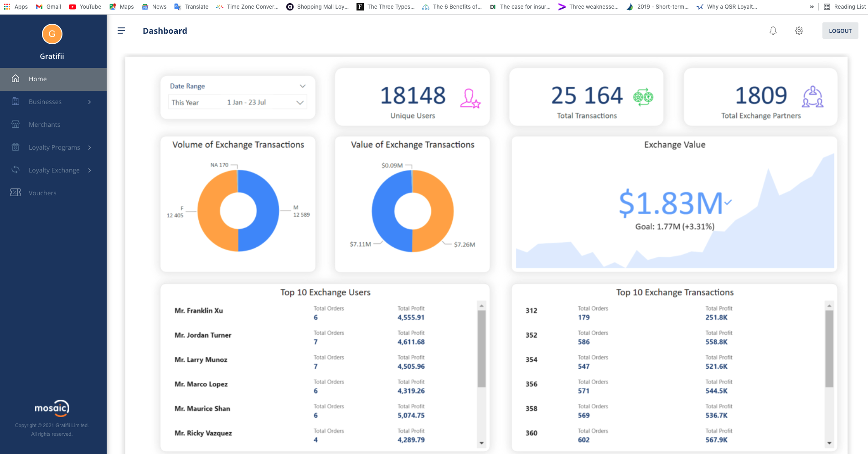Click the Gratifii avatar circle
The height and width of the screenshot is (454, 868).
(x=52, y=34)
